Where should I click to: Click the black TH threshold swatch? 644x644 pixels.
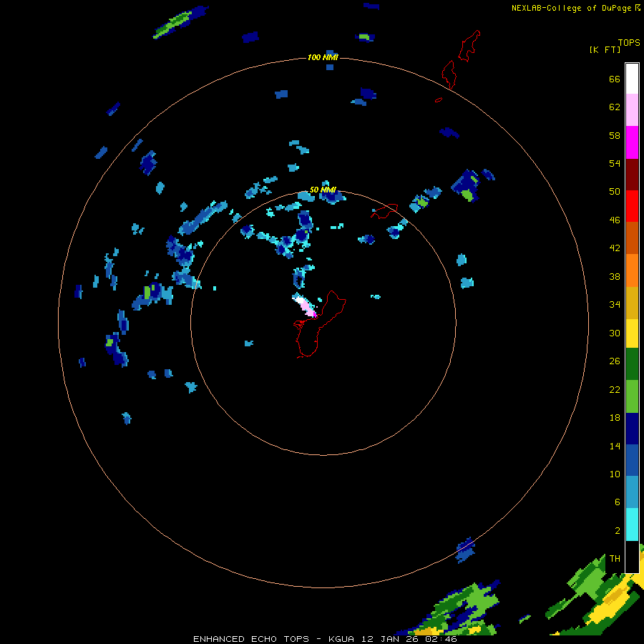[x=632, y=557]
